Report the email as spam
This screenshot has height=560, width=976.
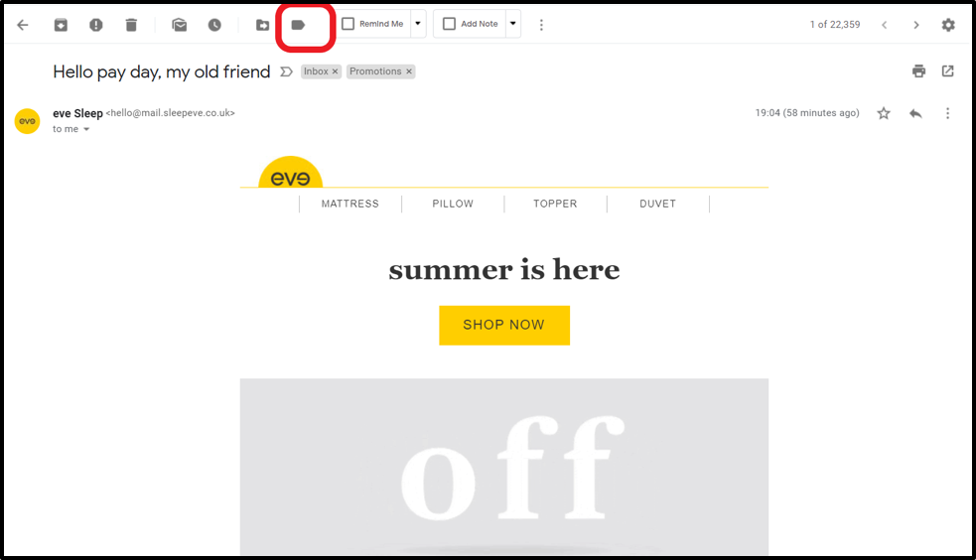(x=96, y=25)
